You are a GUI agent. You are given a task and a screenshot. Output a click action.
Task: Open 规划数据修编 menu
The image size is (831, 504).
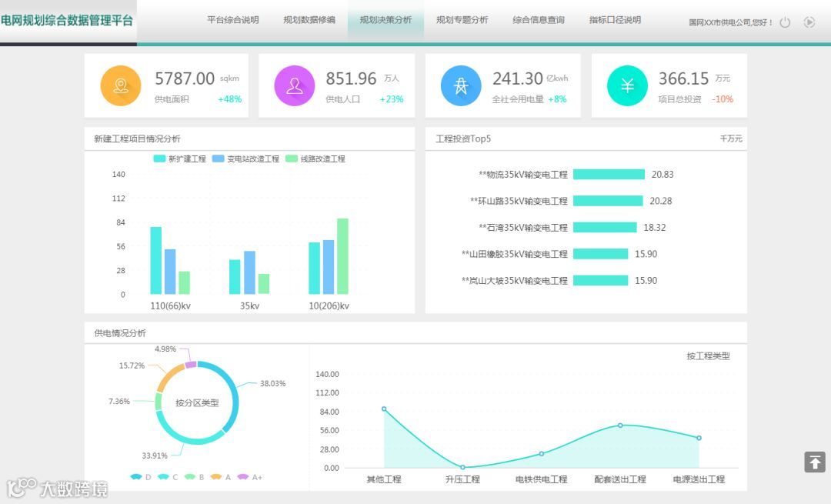pos(309,20)
